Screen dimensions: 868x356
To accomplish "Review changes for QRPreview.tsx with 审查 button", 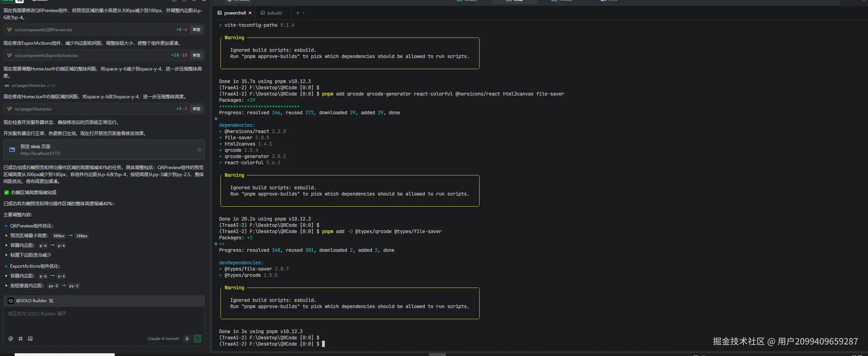I will 196,30.
